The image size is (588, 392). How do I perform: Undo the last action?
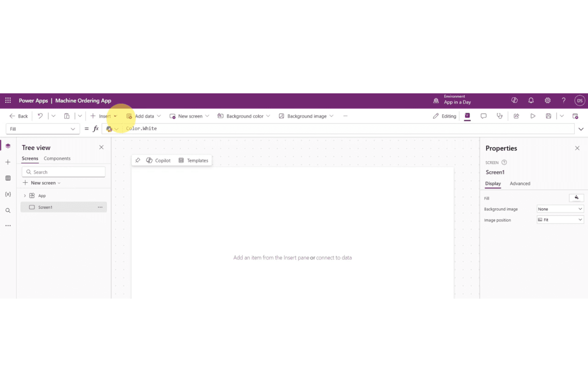[40, 116]
